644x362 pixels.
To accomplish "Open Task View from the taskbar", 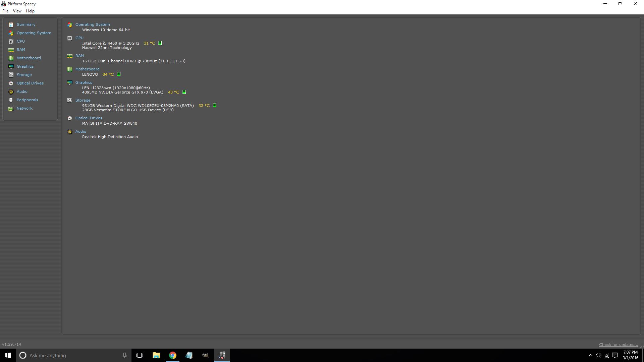I will (140, 355).
